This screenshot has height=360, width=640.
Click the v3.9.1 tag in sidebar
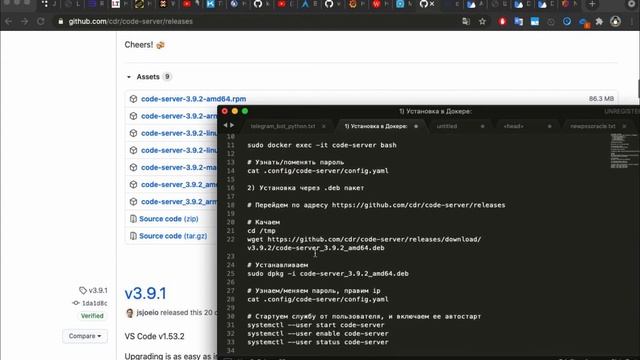point(98,290)
